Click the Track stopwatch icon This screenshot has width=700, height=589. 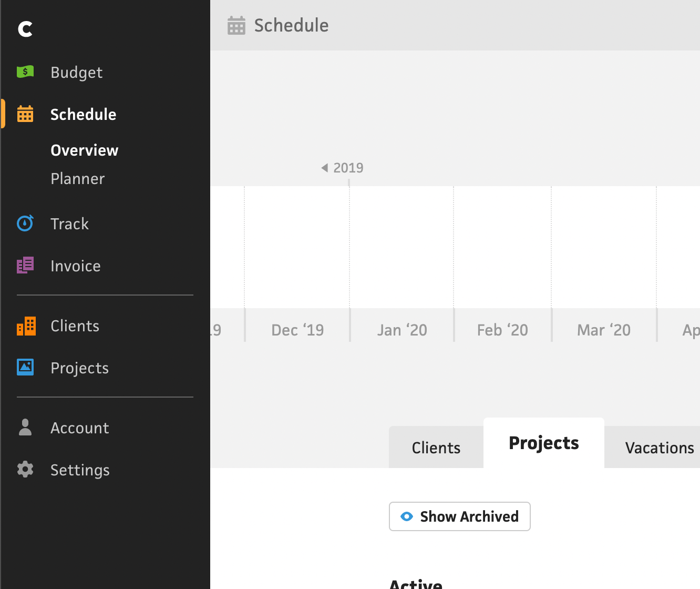click(25, 224)
